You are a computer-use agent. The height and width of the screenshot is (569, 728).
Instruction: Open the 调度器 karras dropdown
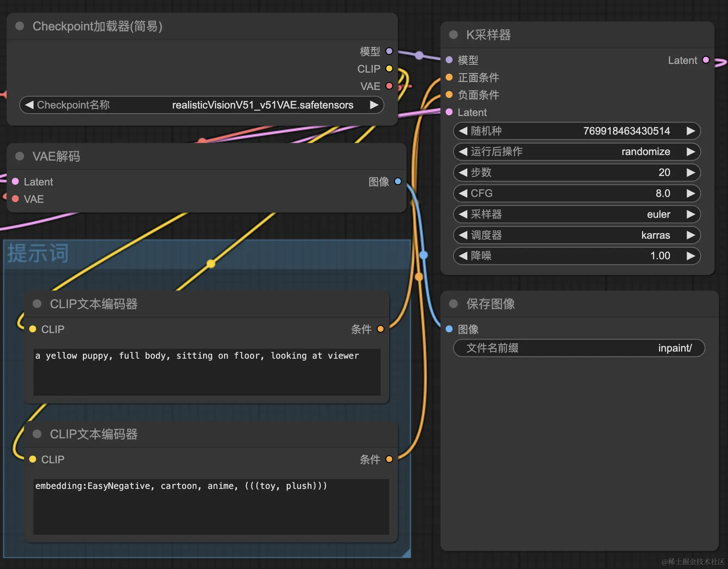click(x=577, y=235)
